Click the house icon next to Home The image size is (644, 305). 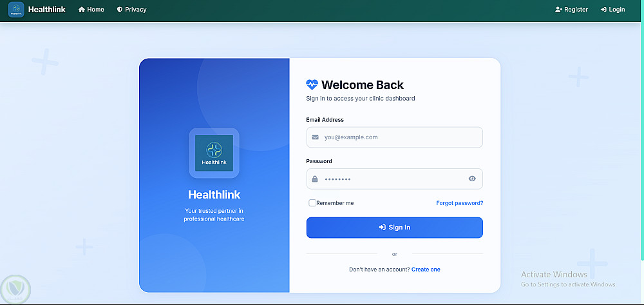click(x=81, y=10)
